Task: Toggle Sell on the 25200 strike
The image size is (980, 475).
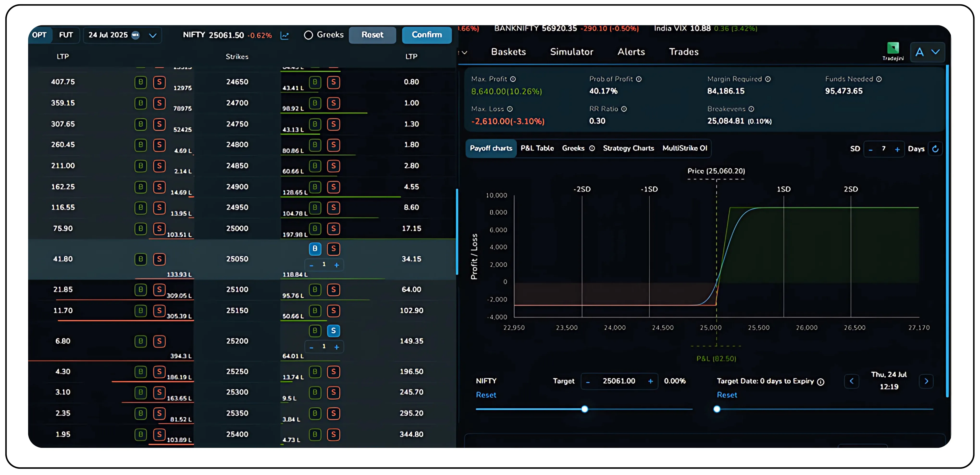Action: (x=334, y=331)
